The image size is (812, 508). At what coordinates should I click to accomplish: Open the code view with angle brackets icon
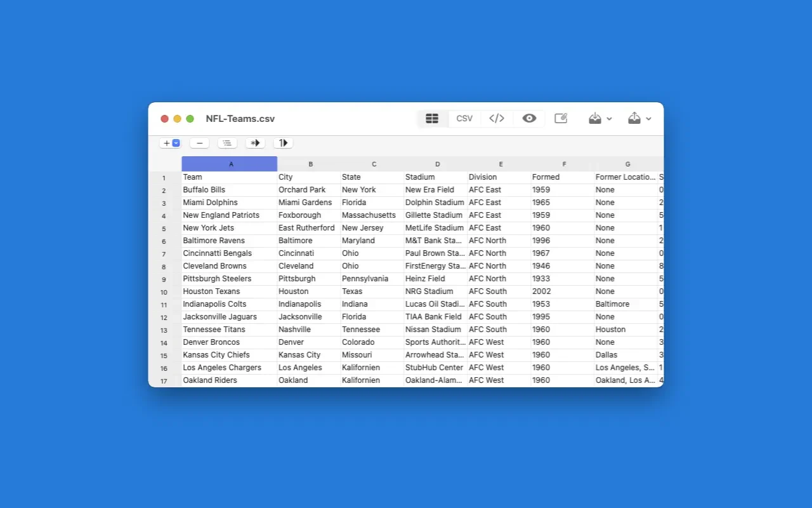click(497, 119)
